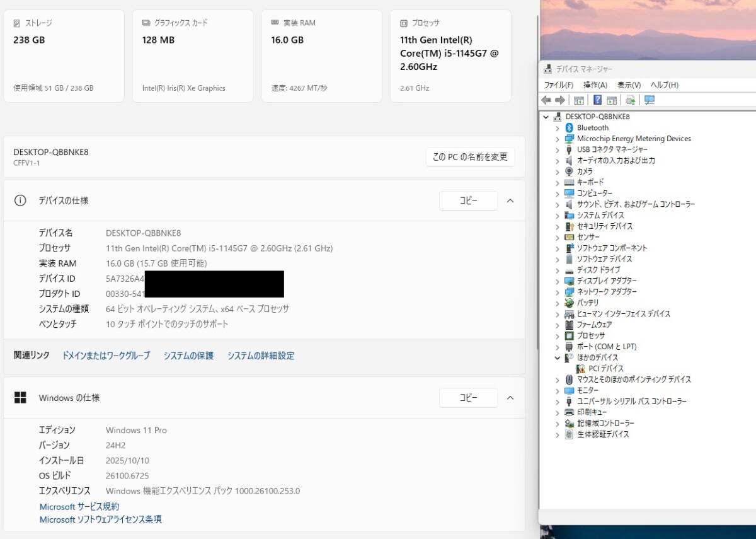This screenshot has width=756, height=539.
Task: Open システムの保護 link
Action: [x=188, y=356]
